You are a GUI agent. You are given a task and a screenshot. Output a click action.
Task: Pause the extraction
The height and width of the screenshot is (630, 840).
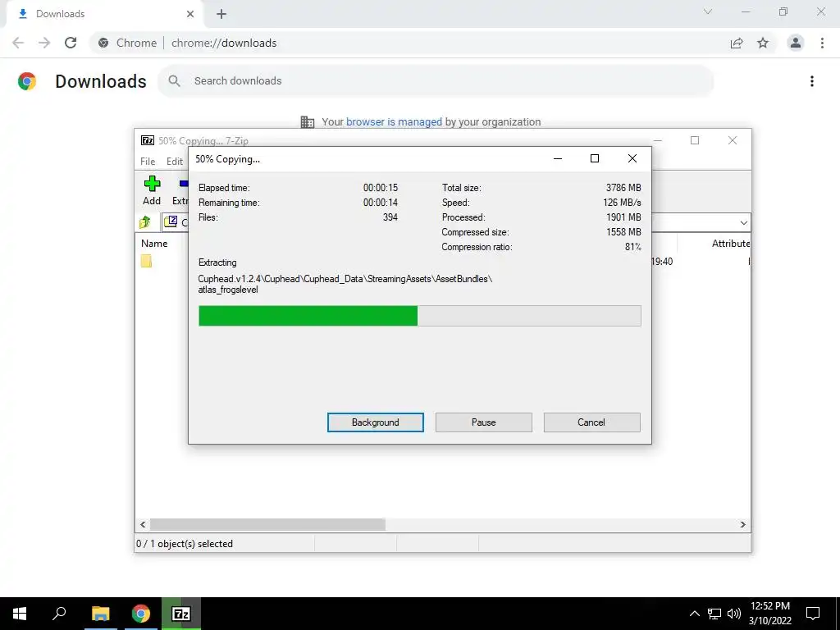coord(484,422)
